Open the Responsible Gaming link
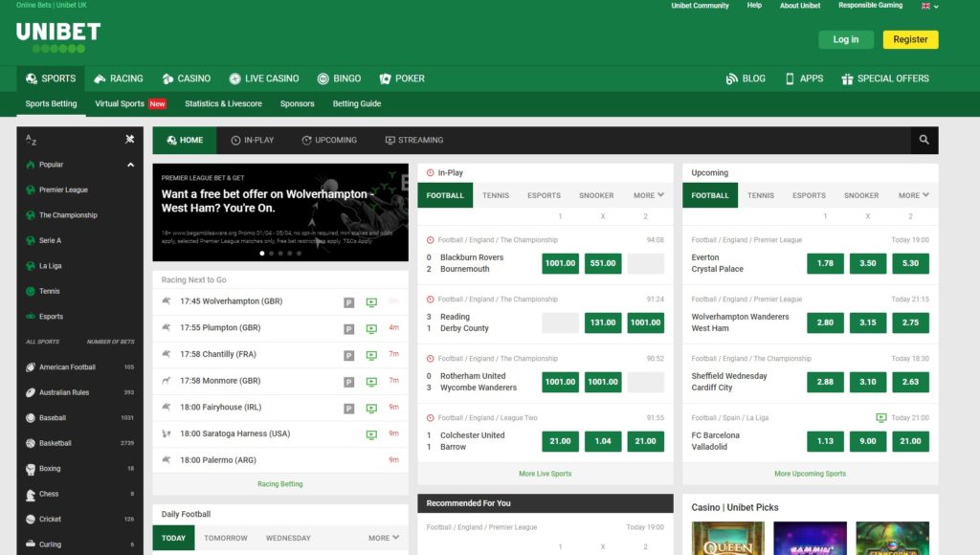Screen dimensions: 980x555 [870, 5]
